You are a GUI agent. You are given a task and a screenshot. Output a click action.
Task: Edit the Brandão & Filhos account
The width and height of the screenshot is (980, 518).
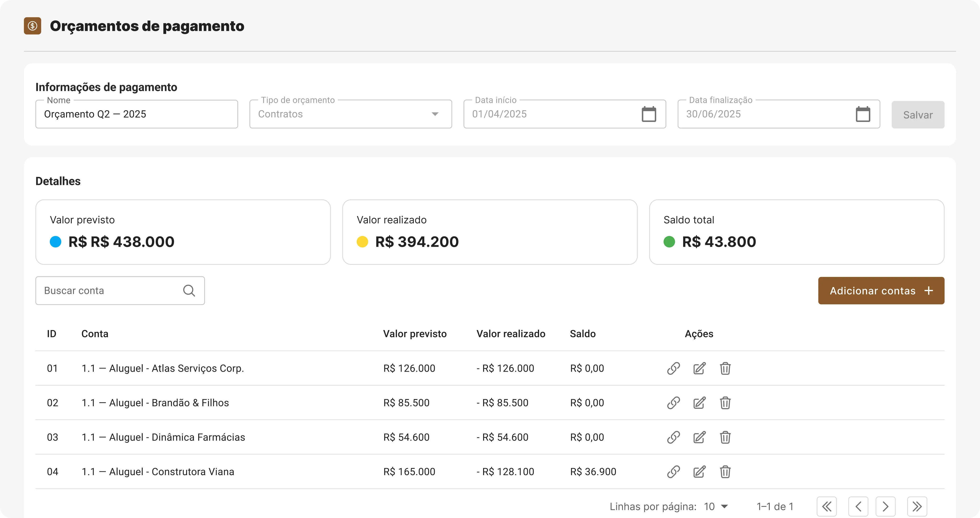click(x=699, y=403)
